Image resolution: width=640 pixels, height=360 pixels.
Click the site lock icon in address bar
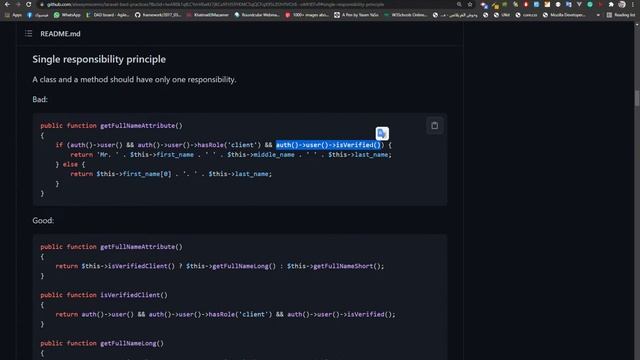(x=41, y=4)
